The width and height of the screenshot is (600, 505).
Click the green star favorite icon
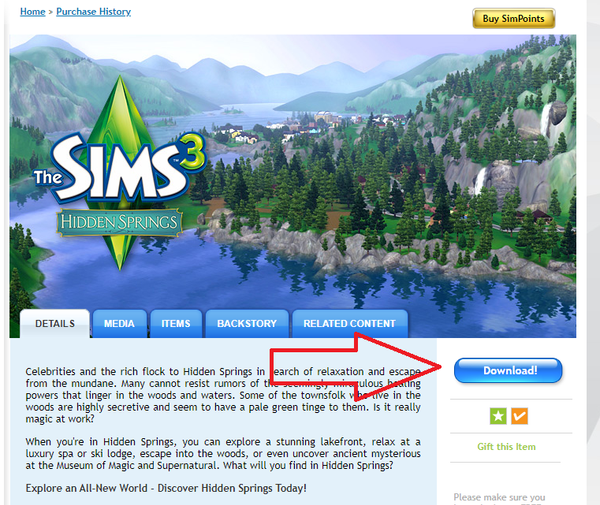click(x=498, y=416)
